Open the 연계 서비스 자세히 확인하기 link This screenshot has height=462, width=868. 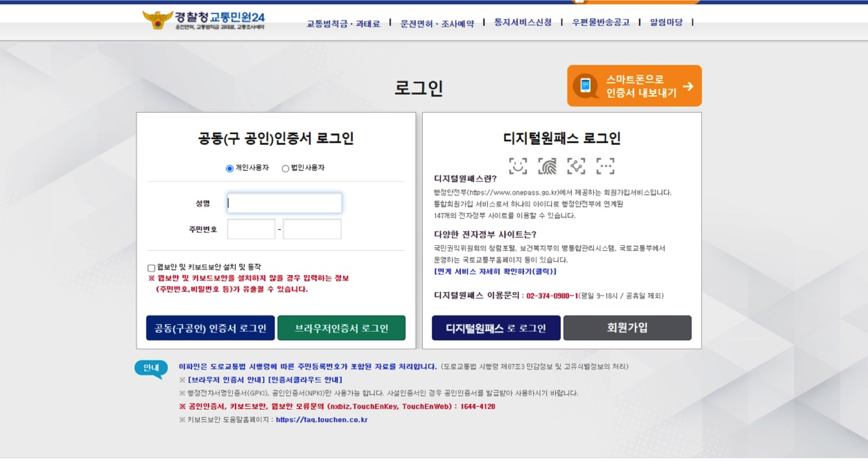pyautogui.click(x=495, y=272)
